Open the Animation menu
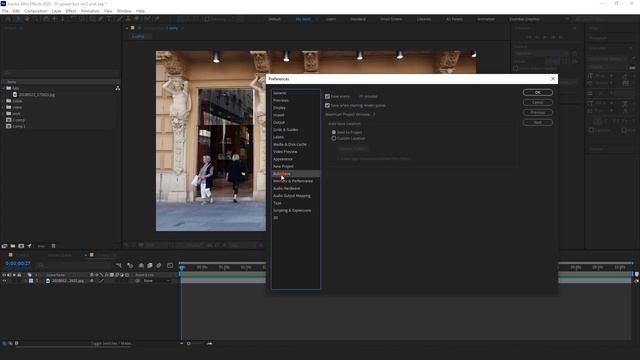This screenshot has height=360, width=640. [90, 11]
